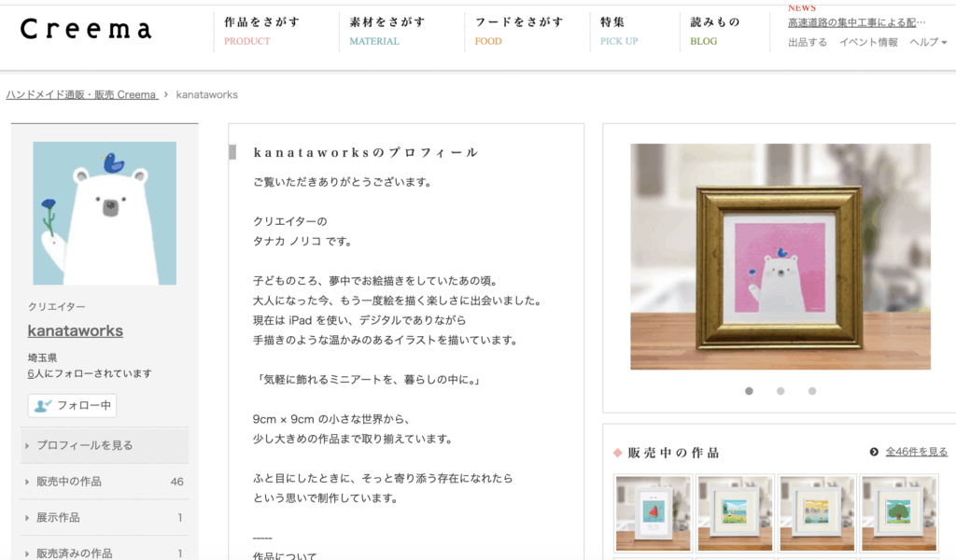Click the kanataworks polar bear avatar
Viewport: 956px width, 560px height.
click(x=105, y=214)
